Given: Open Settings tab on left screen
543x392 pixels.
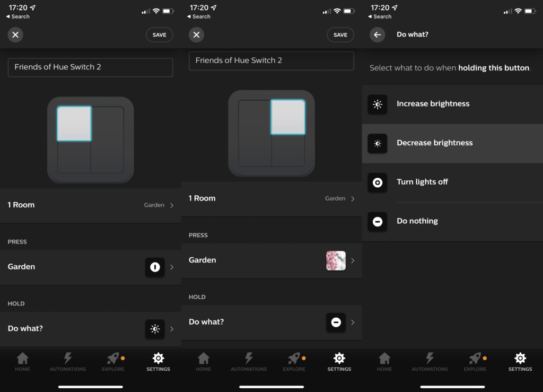Looking at the screenshot, I should [x=158, y=362].
